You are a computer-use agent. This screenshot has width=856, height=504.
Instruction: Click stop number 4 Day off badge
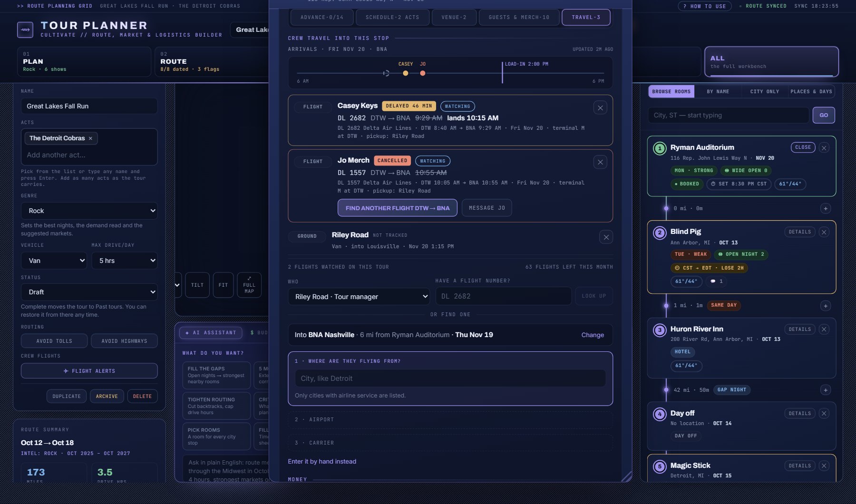(660, 414)
